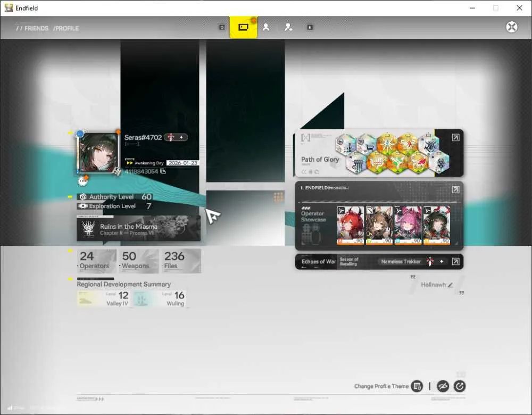Click the Regional Development Summary heading
This screenshot has height=415, width=532.
124,284
